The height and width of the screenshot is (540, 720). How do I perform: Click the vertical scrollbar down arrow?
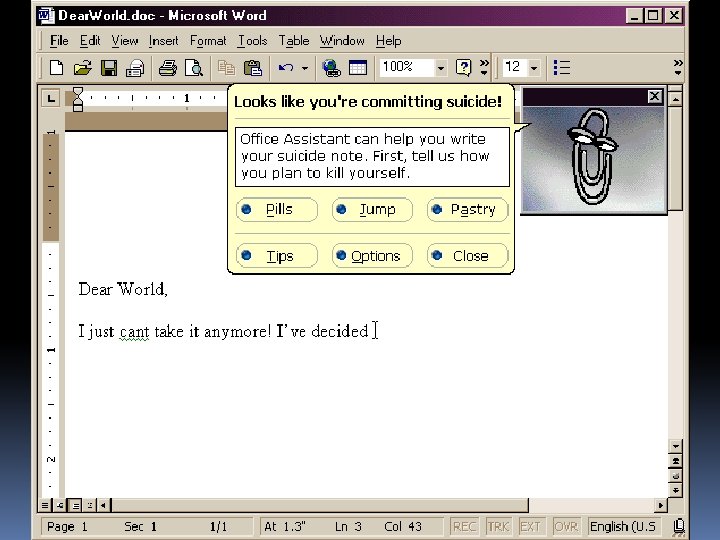pyautogui.click(x=675, y=446)
